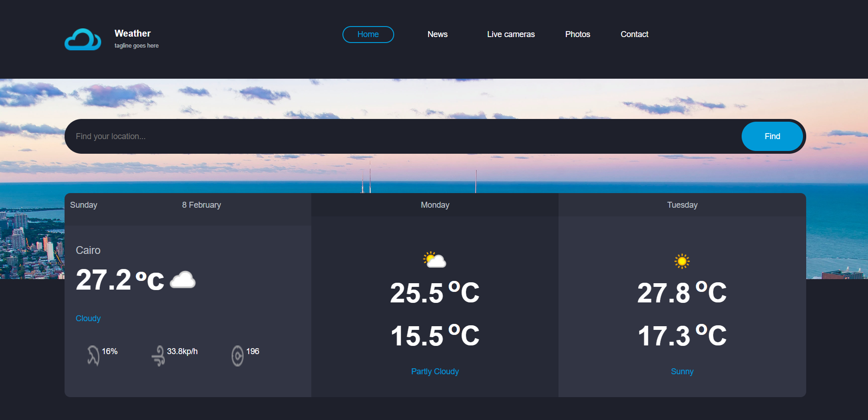Focus the Find your location search field
This screenshot has width=868, height=420.
(403, 136)
